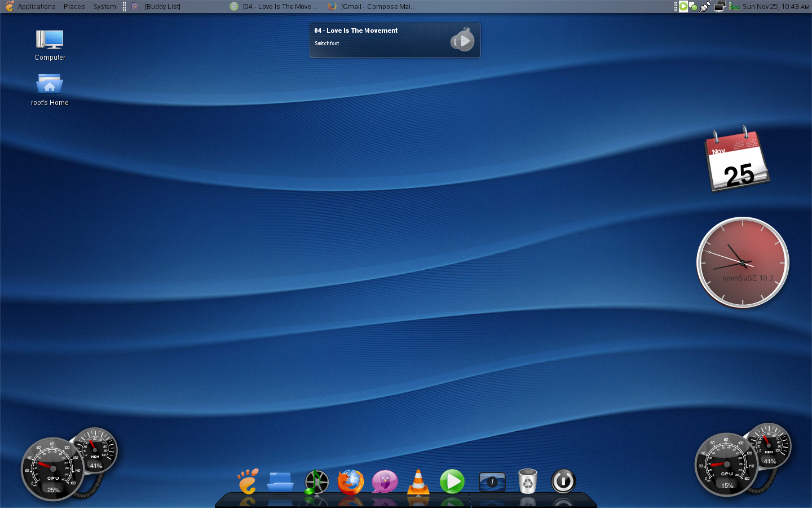Click the panel date and time
This screenshot has height=508, width=812.
point(776,6)
